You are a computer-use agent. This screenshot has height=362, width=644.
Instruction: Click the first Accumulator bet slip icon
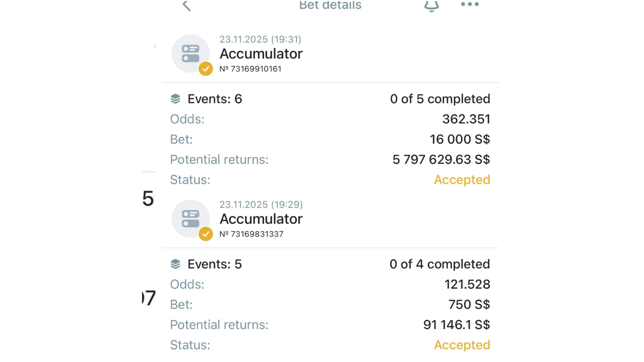[x=190, y=54]
